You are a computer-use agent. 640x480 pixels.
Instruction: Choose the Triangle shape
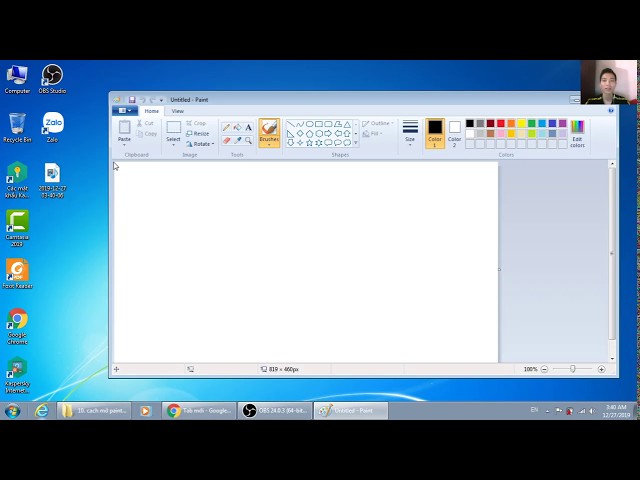pyautogui.click(x=347, y=124)
